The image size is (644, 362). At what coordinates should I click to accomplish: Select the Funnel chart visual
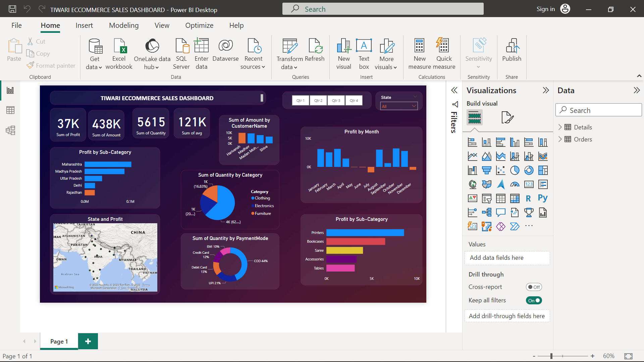(x=486, y=170)
